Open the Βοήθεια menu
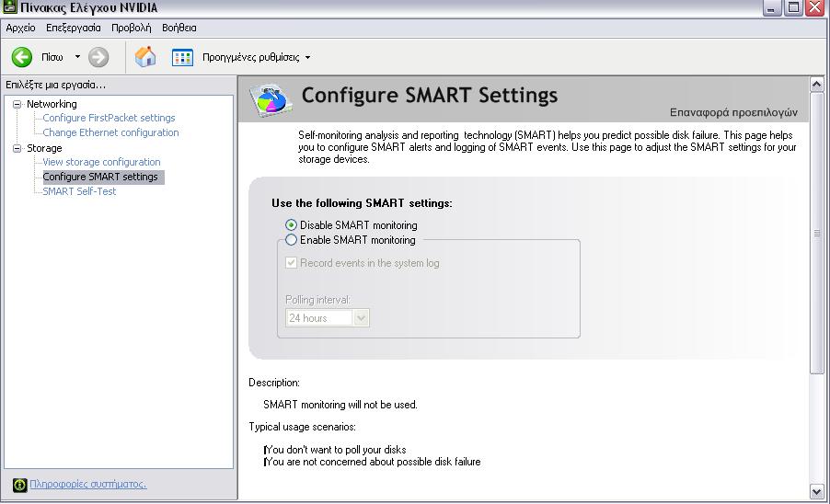830x504 pixels. pyautogui.click(x=179, y=28)
